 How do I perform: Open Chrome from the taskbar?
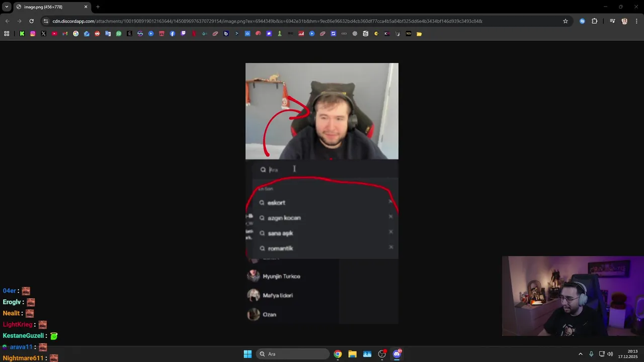pos(338,354)
